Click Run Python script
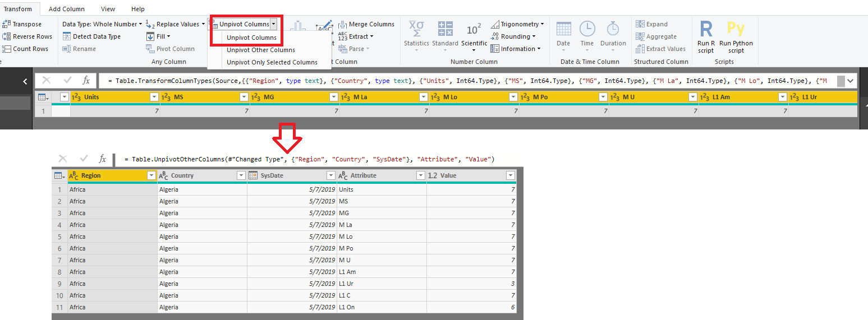Viewport: 868px width, 320px height. pos(736,37)
